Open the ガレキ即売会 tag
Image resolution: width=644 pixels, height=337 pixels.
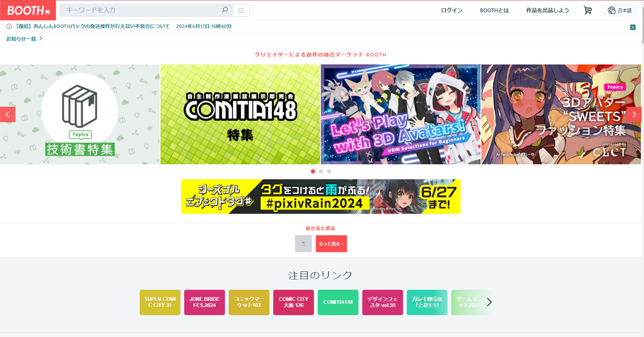tap(427, 302)
